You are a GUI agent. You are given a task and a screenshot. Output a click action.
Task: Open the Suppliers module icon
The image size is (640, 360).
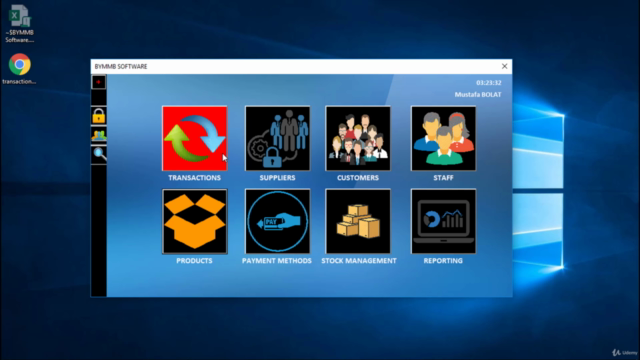click(x=278, y=138)
